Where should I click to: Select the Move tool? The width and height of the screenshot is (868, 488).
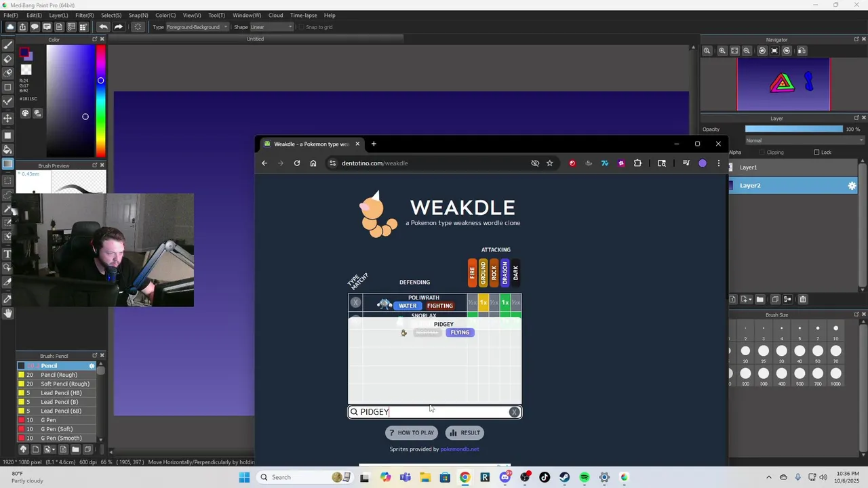7,118
